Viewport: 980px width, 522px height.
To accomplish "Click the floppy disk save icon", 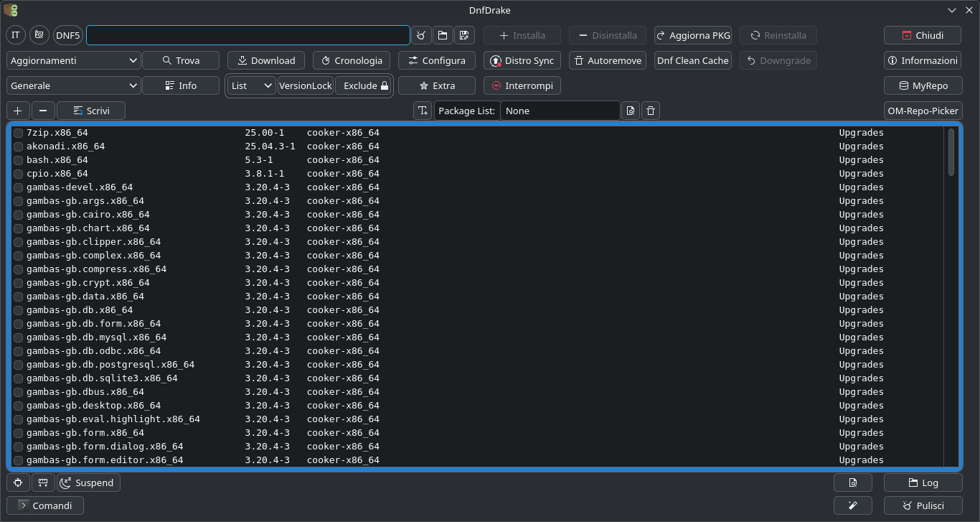I will [x=464, y=35].
